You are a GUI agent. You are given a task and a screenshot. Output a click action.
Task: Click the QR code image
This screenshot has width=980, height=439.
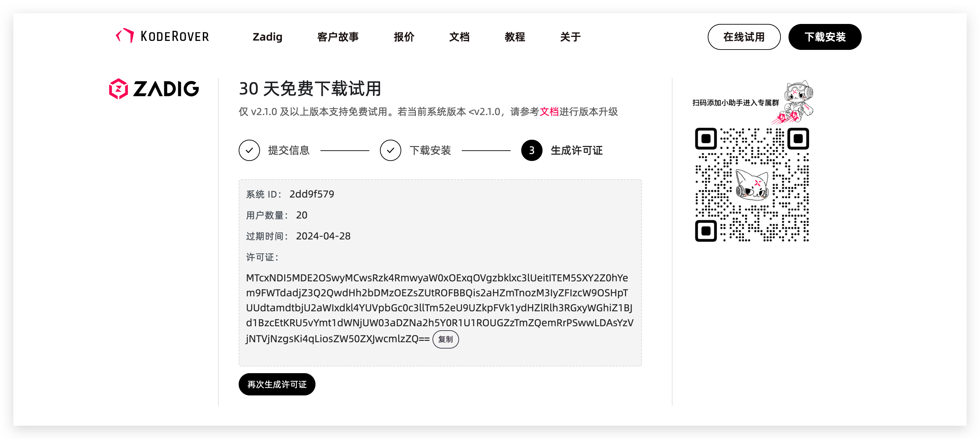click(x=752, y=185)
